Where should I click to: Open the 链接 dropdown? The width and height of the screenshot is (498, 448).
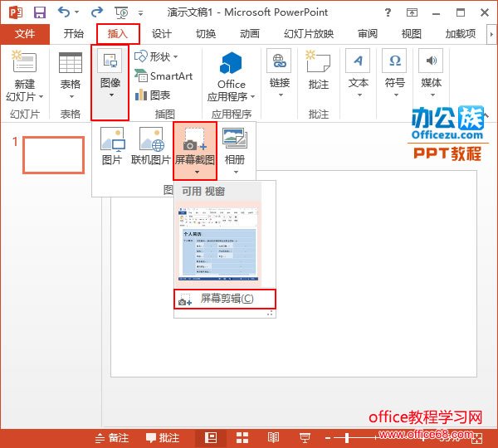(x=280, y=74)
